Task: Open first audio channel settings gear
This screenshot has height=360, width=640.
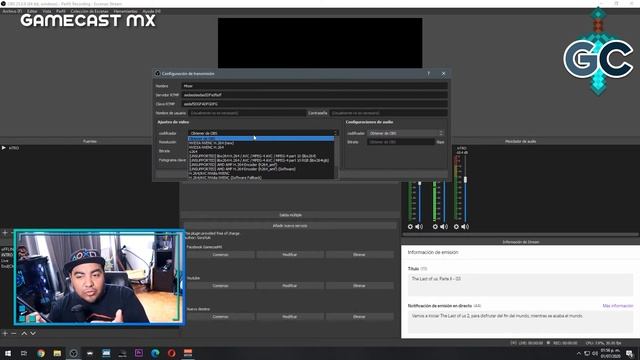Action: [410, 227]
